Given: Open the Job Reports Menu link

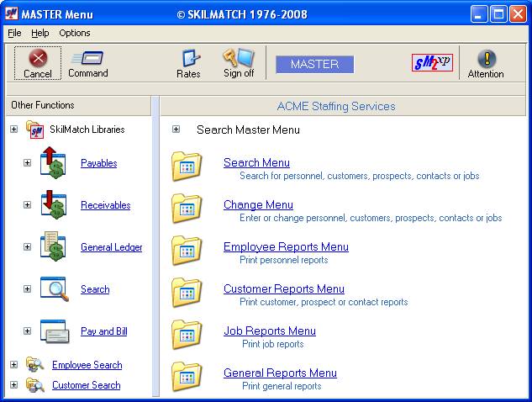Looking at the screenshot, I should tap(270, 331).
